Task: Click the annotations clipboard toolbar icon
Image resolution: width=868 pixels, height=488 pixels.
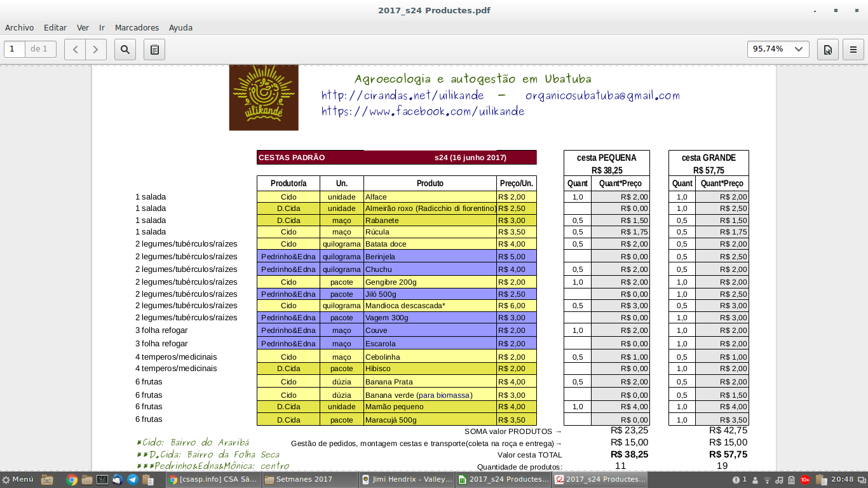Action: 154,49
